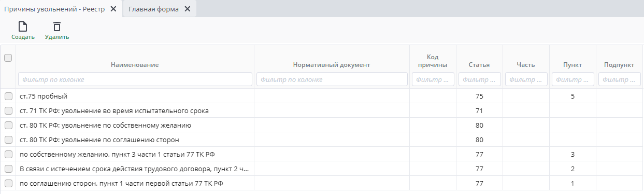The image size is (644, 194).
Task: Open record ст. 71 ТК РФ испытательного срока
Action: pos(114,110)
